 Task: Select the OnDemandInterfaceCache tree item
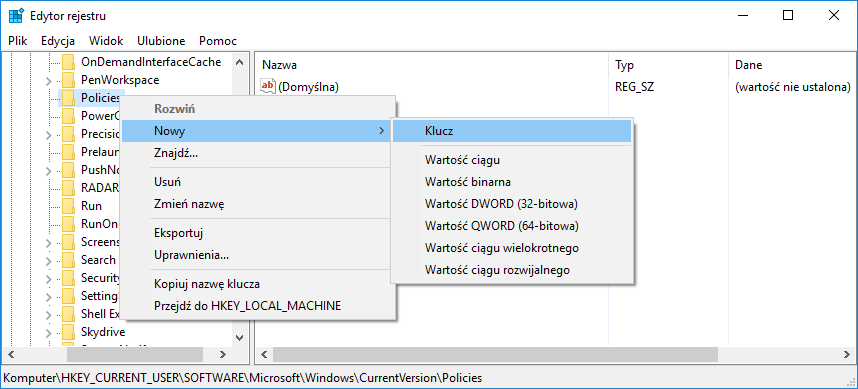point(150,62)
